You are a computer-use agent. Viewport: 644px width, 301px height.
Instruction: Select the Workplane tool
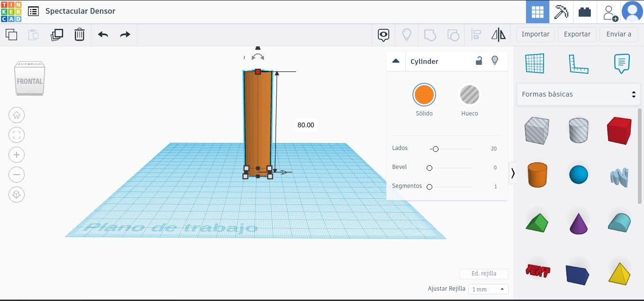click(535, 63)
